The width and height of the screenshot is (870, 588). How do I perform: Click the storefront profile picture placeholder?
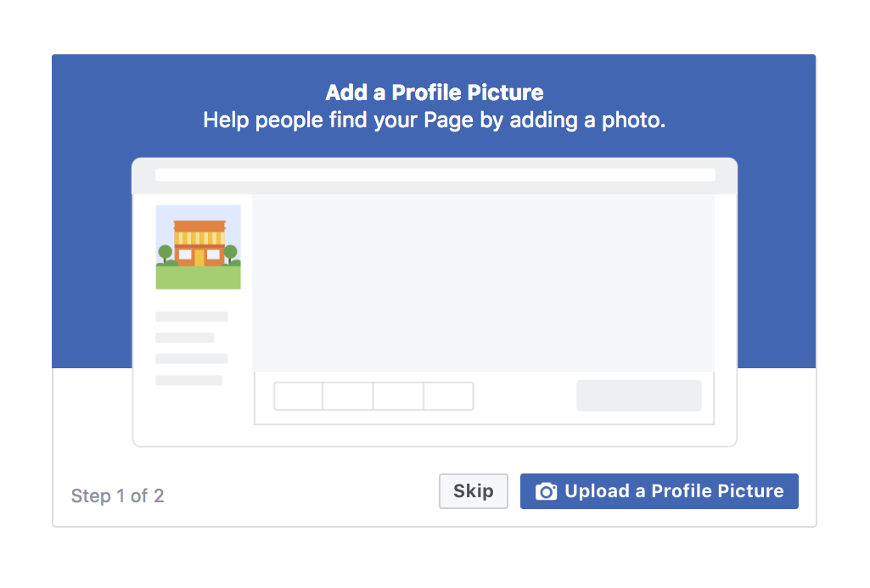tap(198, 247)
